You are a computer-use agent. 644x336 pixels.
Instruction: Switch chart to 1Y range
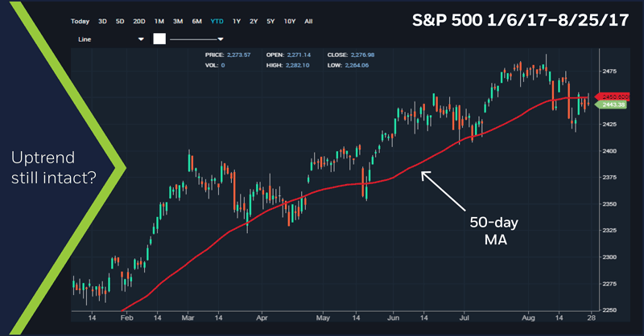point(237,21)
